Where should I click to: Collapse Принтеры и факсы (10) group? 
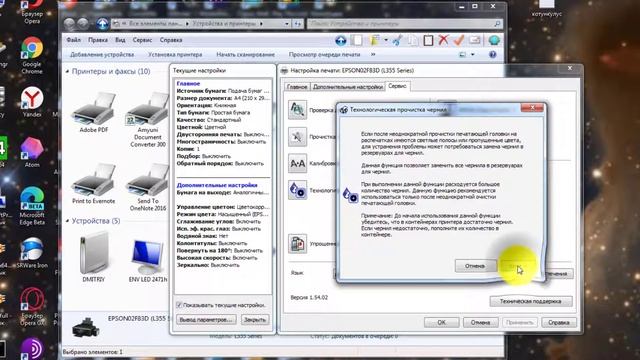click(x=67, y=71)
